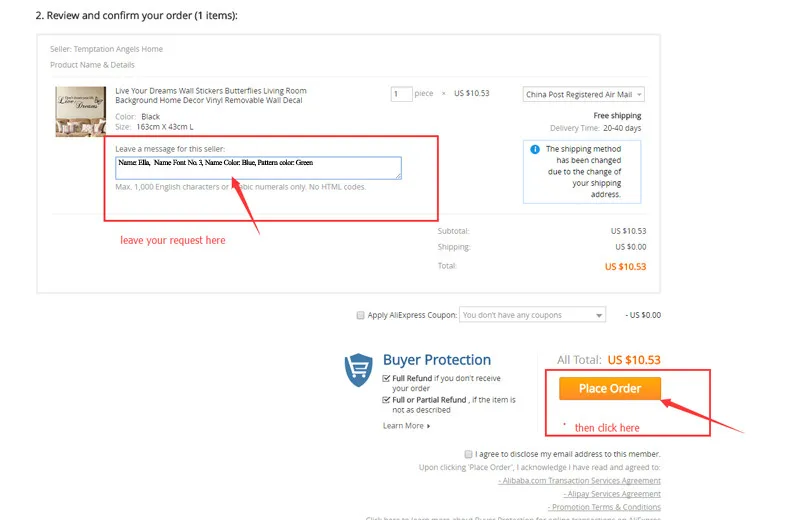This screenshot has height=520, width=800.
Task: Open the Alibaba.com Transaction Services Agreement link
Action: pyautogui.click(x=580, y=481)
